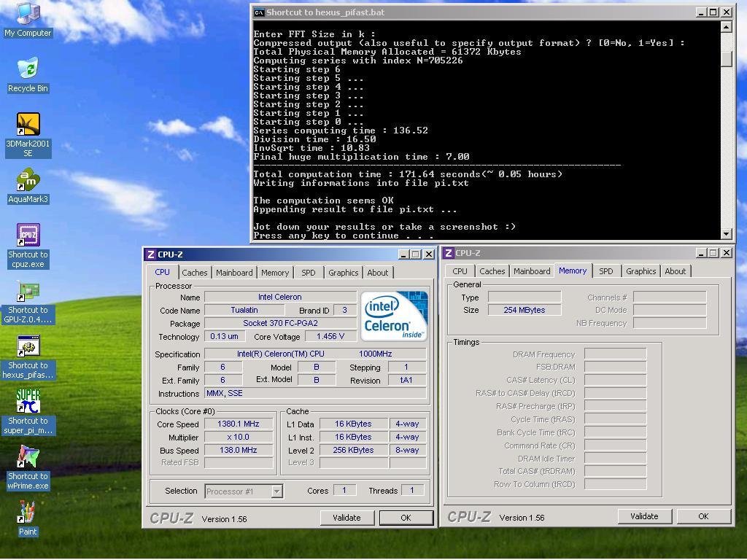
Task: Select the wPrime.exe shortcut icon
Action: 28,467
